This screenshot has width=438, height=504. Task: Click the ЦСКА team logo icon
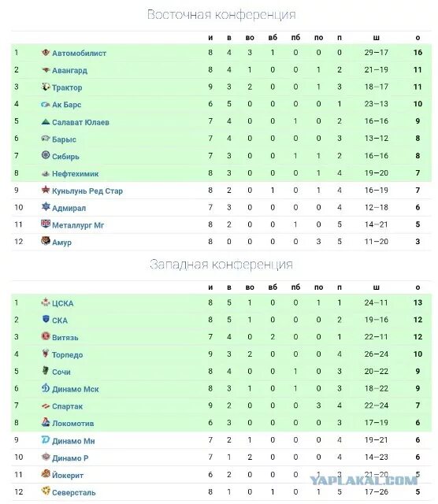pos(46,302)
